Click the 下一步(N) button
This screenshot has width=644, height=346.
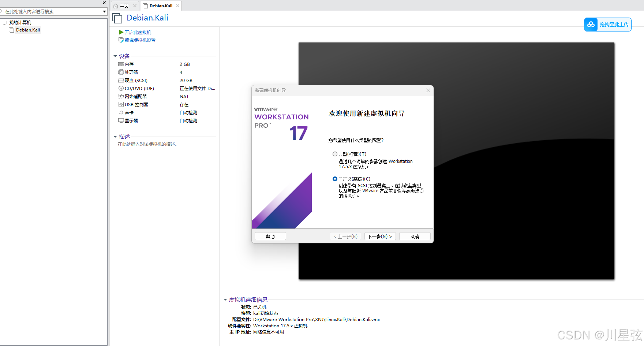pos(380,237)
